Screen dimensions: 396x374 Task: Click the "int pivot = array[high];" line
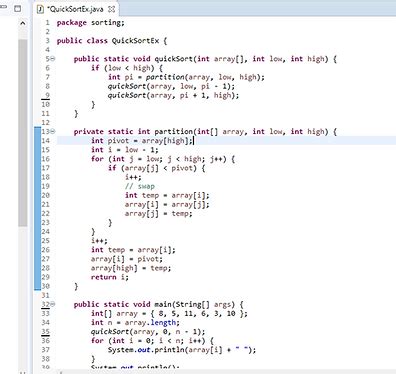[x=142, y=141]
